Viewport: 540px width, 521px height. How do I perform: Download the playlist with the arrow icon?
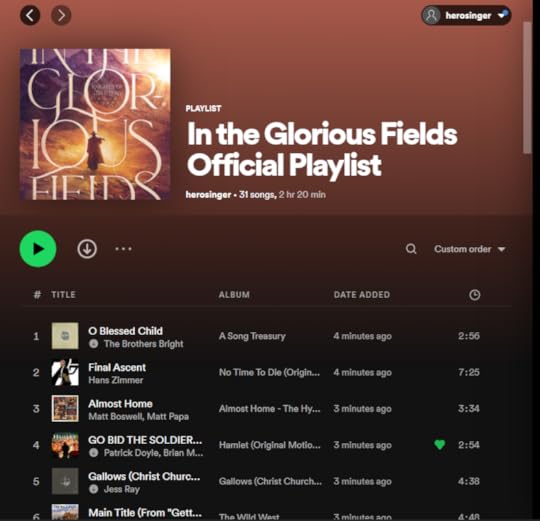(x=87, y=249)
